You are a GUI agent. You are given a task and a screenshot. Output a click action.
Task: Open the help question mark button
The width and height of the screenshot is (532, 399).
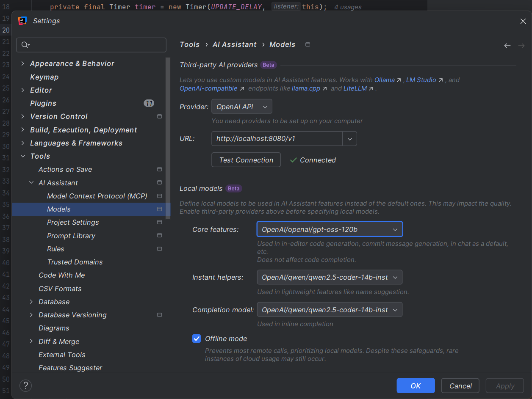coord(26,385)
